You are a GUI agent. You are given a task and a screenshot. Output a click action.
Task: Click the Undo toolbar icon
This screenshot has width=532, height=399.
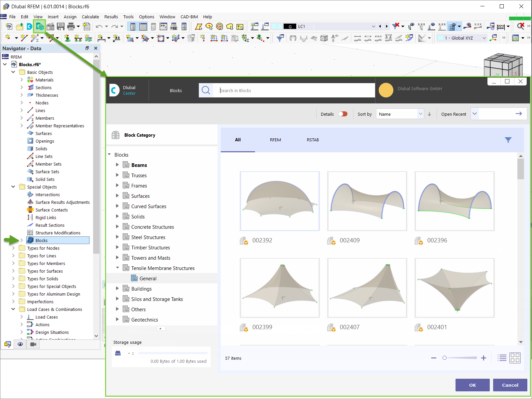tap(99, 26)
